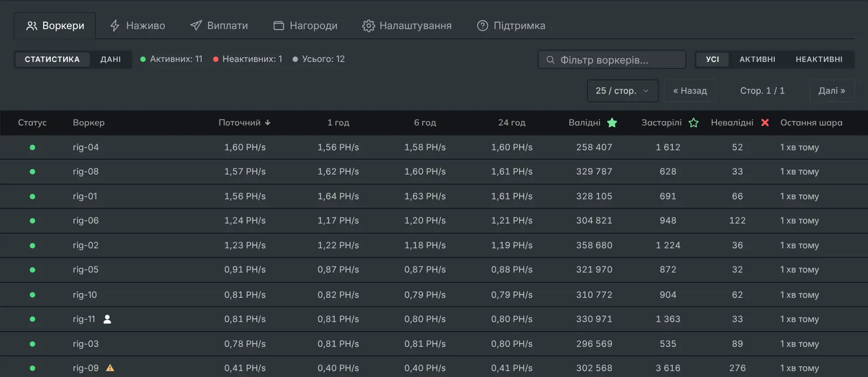Click the outlined star icon beside Застарілі
The width and height of the screenshot is (868, 377).
point(693,123)
